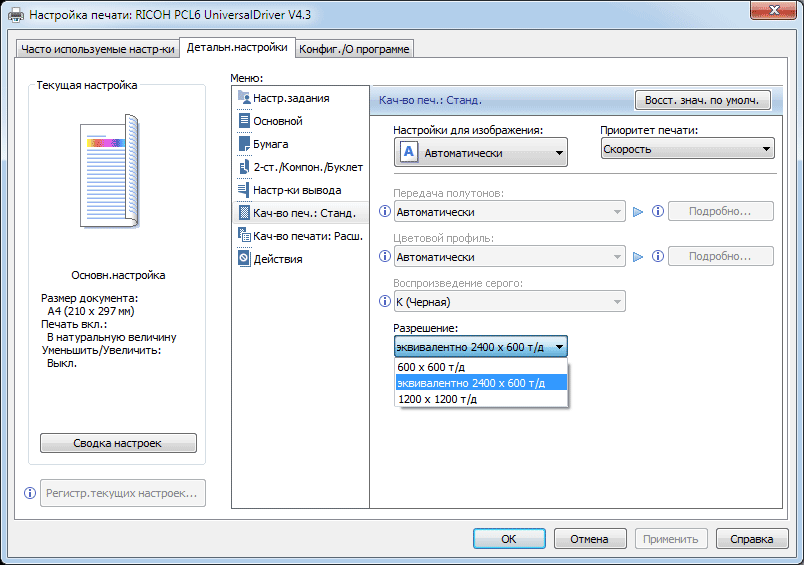The image size is (804, 565).
Task: Click the Бумага page icon
Action: tap(244, 144)
